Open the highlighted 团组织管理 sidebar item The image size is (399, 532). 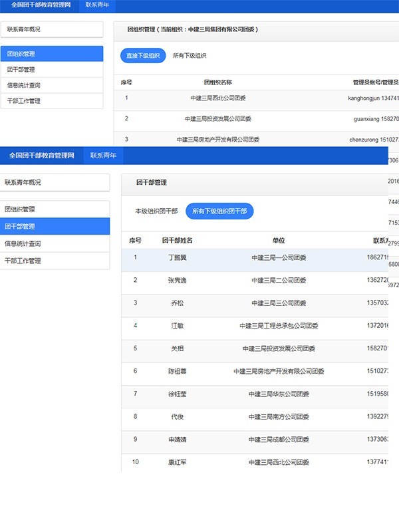pos(52,54)
